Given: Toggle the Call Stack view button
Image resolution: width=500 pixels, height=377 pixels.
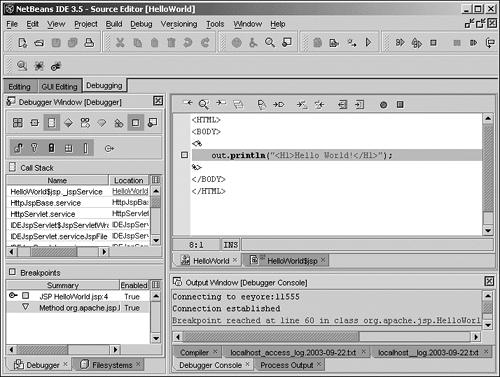Looking at the screenshot, I should [51, 123].
